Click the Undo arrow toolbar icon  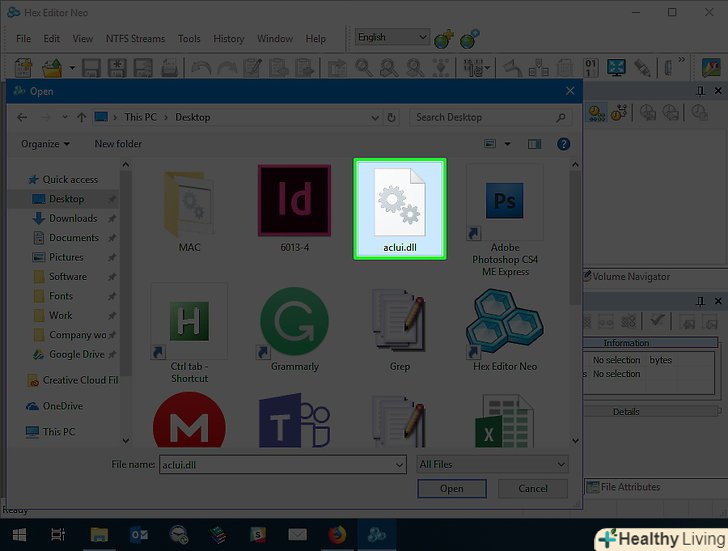[x=201, y=68]
